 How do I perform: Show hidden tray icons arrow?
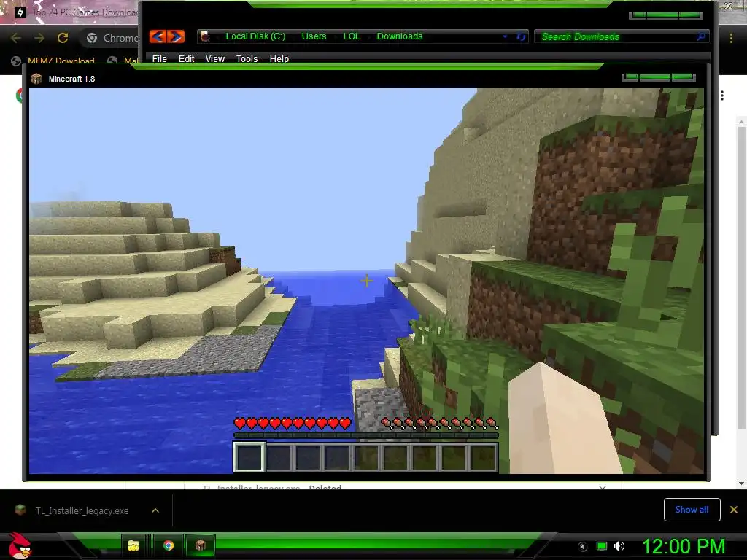pyautogui.click(x=583, y=547)
